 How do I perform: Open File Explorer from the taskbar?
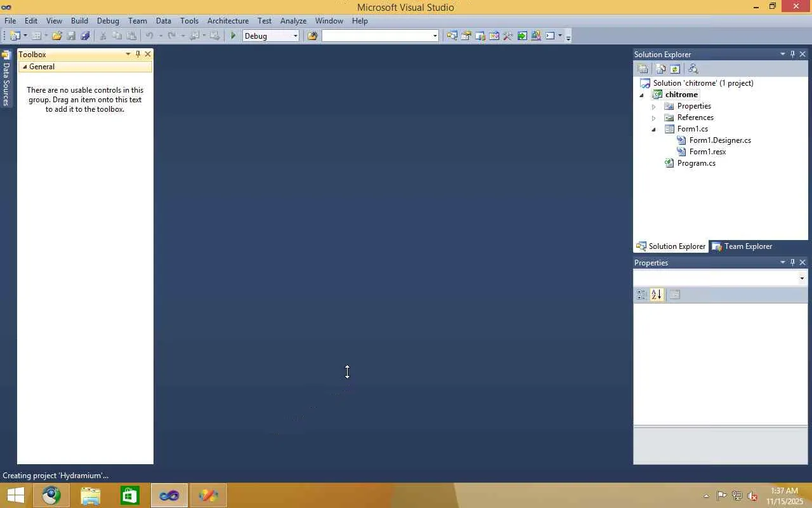click(91, 495)
